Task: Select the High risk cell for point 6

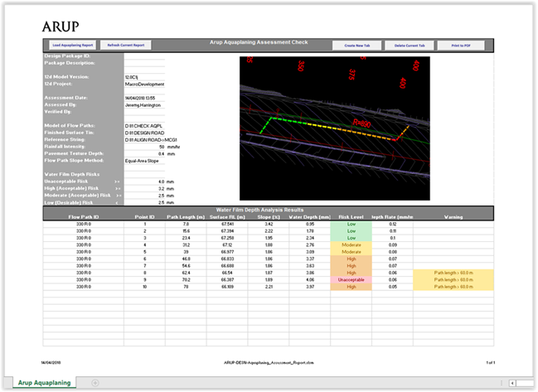Action: (351, 259)
